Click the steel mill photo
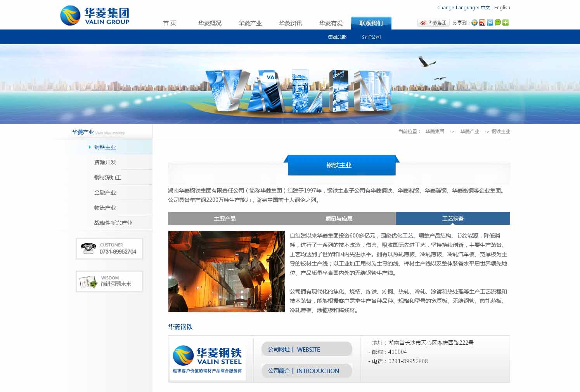 tap(227, 271)
